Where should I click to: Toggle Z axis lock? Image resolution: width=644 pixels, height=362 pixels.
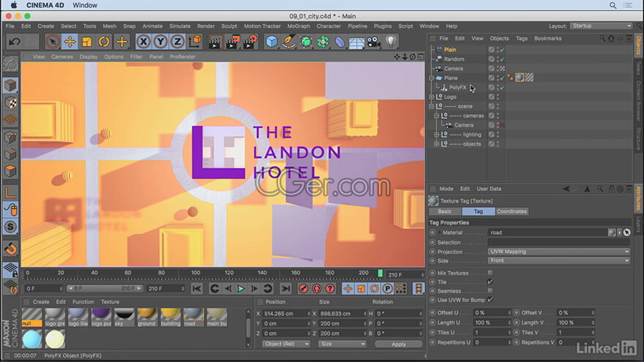coord(177,42)
